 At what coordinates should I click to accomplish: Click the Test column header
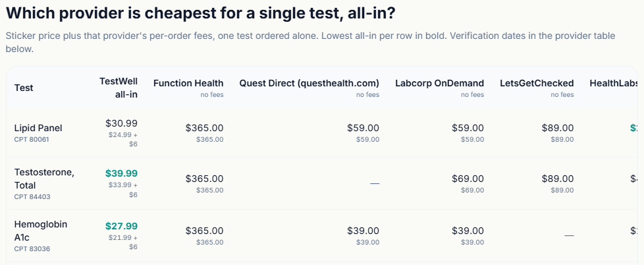coord(24,88)
